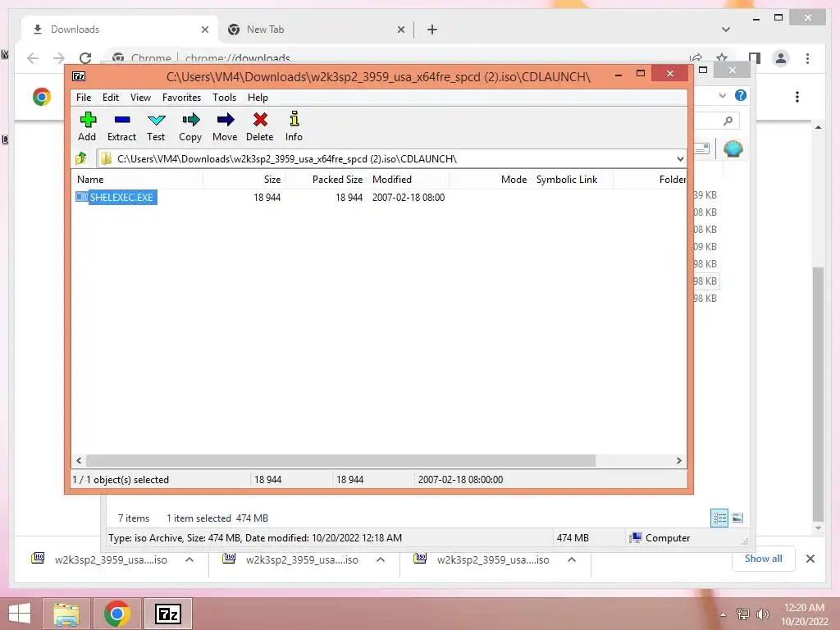This screenshot has height=630, width=840.
Task: Close the Downloads tab
Action: [x=204, y=30]
